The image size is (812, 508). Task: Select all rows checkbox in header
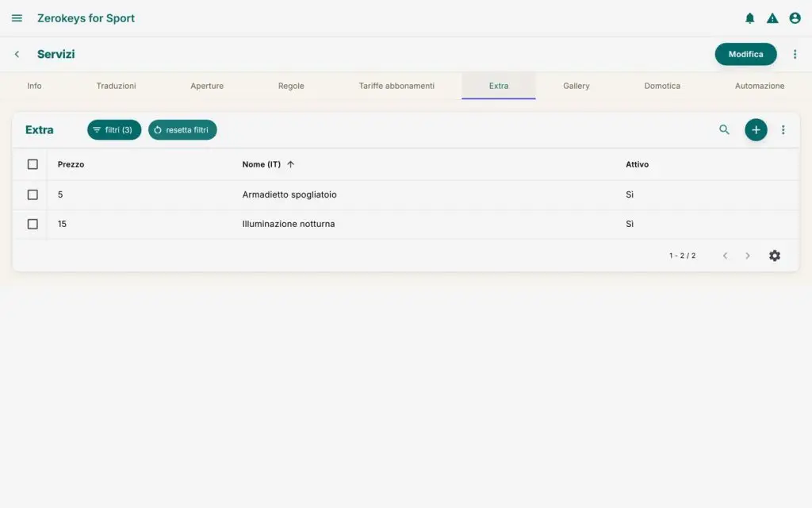[x=33, y=164]
